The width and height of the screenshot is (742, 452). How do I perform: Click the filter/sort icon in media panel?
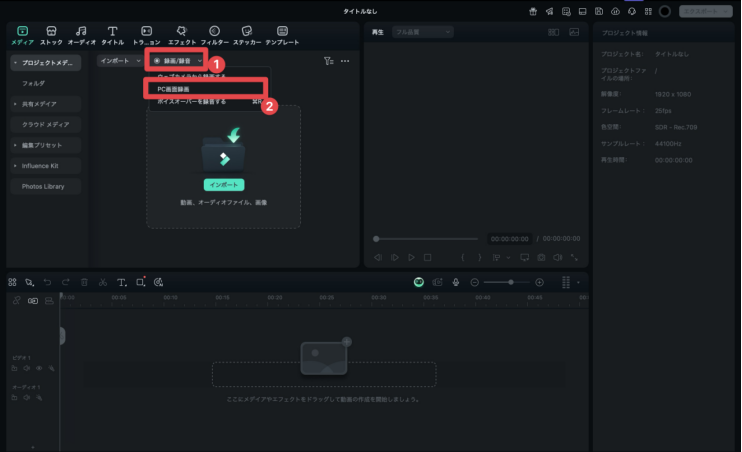pyautogui.click(x=328, y=61)
